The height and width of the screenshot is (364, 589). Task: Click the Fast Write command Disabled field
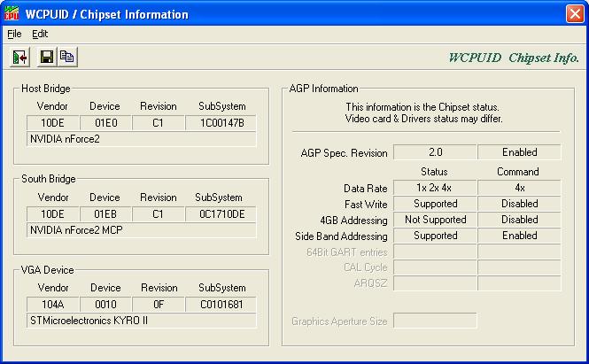pos(519,204)
